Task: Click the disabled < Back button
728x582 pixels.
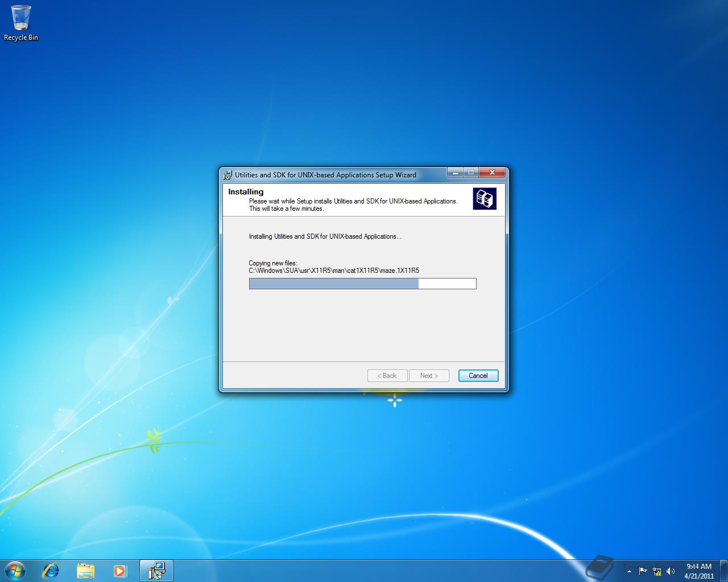Action: pyautogui.click(x=387, y=376)
